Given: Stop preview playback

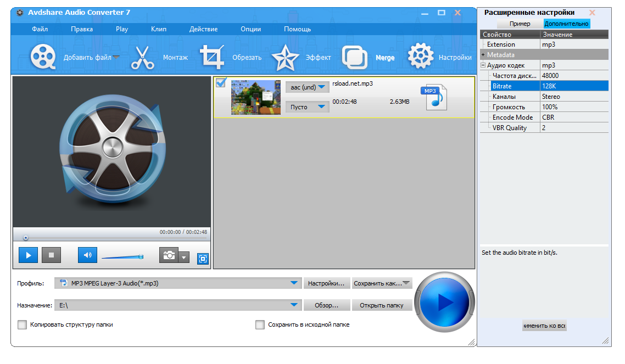Looking at the screenshot, I should click(51, 255).
